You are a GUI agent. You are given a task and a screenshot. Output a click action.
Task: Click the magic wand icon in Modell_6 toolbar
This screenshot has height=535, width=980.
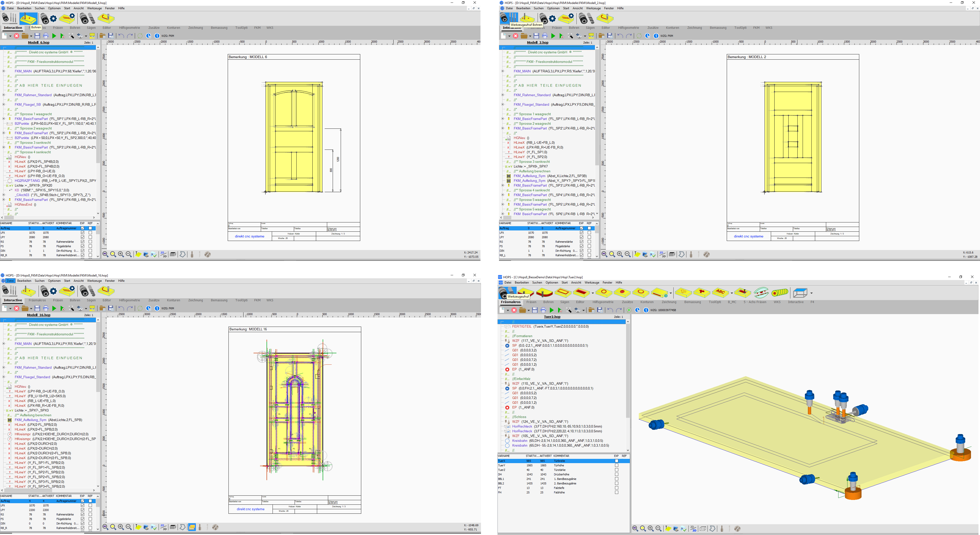coord(71,36)
